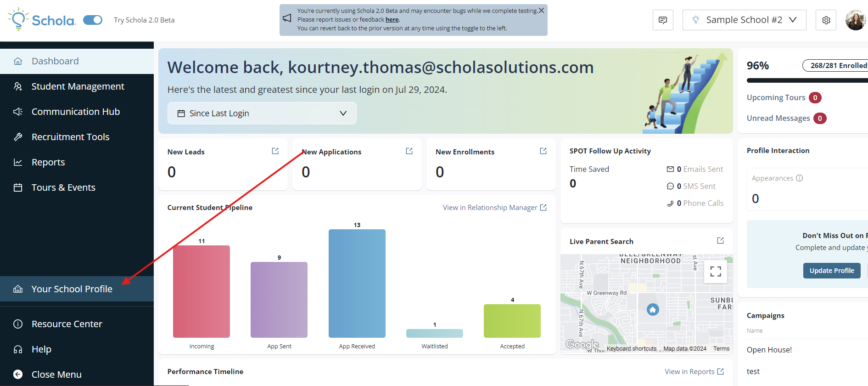Open the settings gear icon
This screenshot has width=868, height=386.
pos(826,20)
